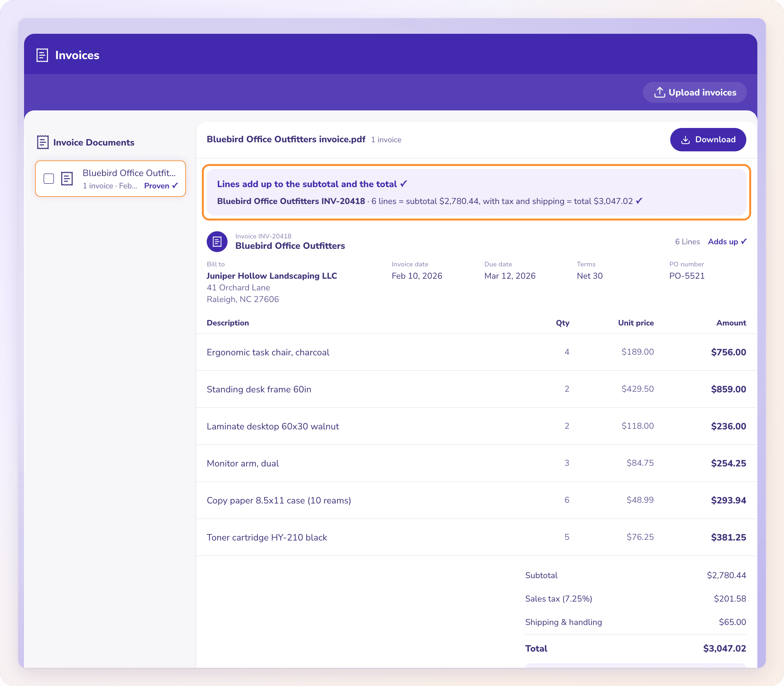Click the $381.25 amount cell
This screenshot has height=686, width=784.
[x=728, y=538]
